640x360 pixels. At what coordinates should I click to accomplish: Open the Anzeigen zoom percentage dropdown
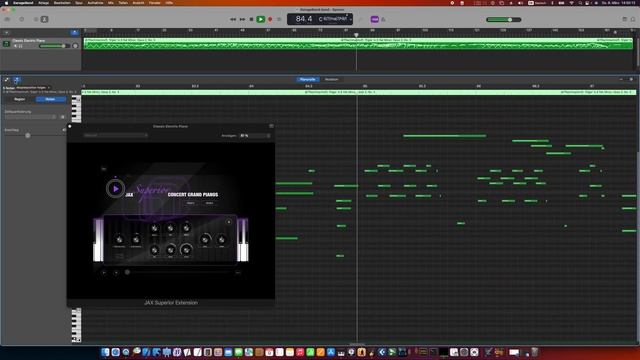point(255,136)
